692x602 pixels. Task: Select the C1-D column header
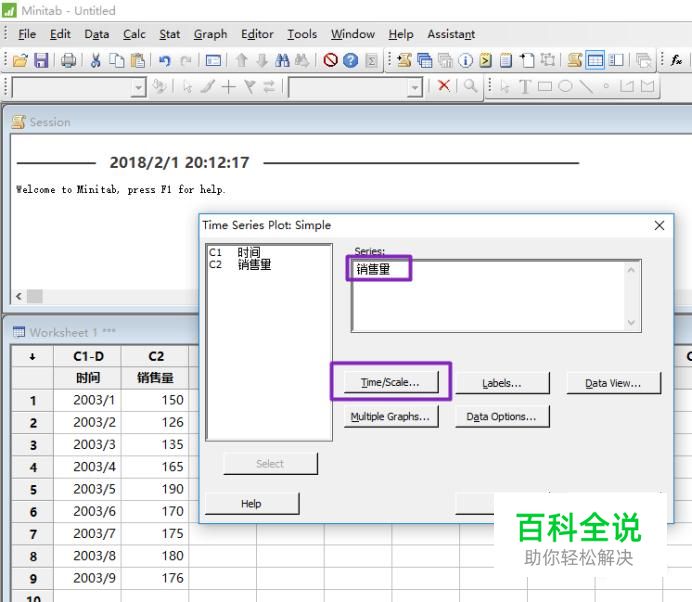point(88,356)
